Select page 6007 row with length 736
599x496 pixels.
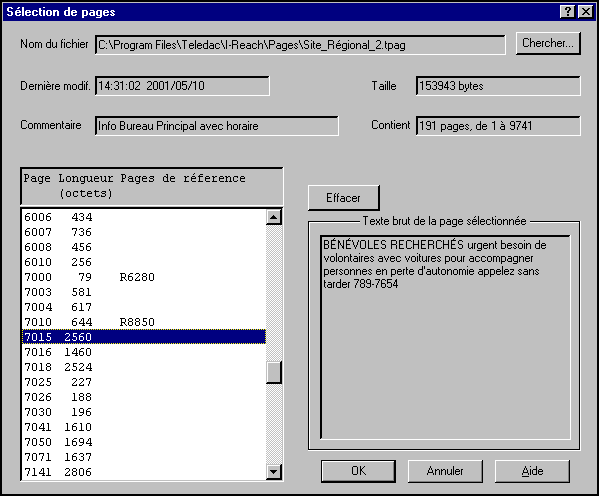pos(144,232)
